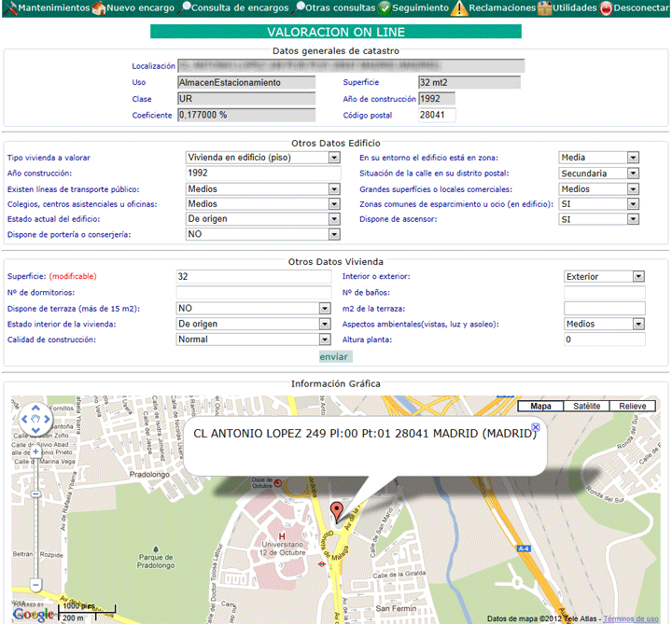The width and height of the screenshot is (672, 624).
Task: Click the m2 de la terraza field
Action: coord(604,309)
